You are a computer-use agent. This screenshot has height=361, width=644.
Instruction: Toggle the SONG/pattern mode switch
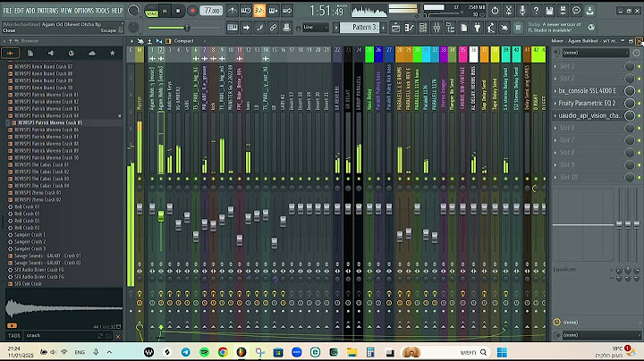coord(151,12)
